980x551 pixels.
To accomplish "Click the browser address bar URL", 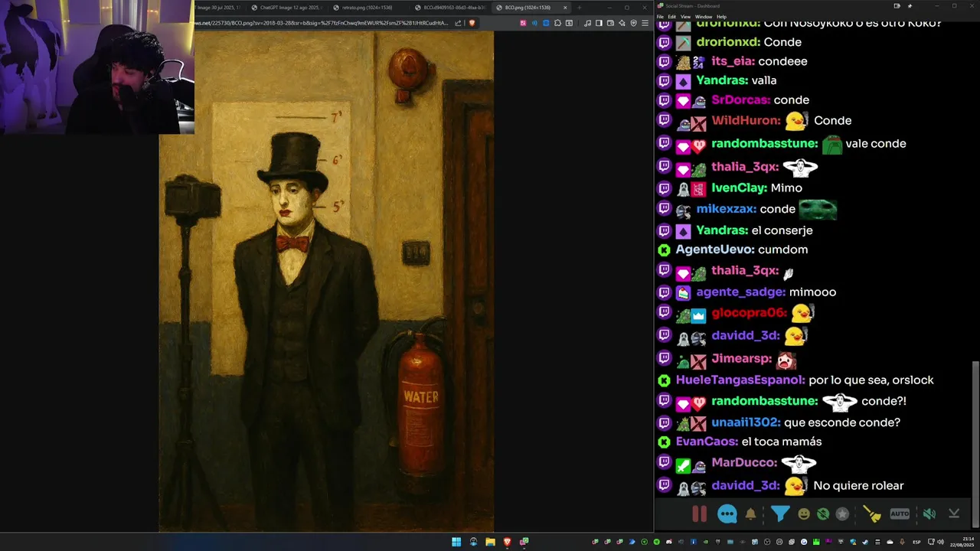I will [322, 23].
